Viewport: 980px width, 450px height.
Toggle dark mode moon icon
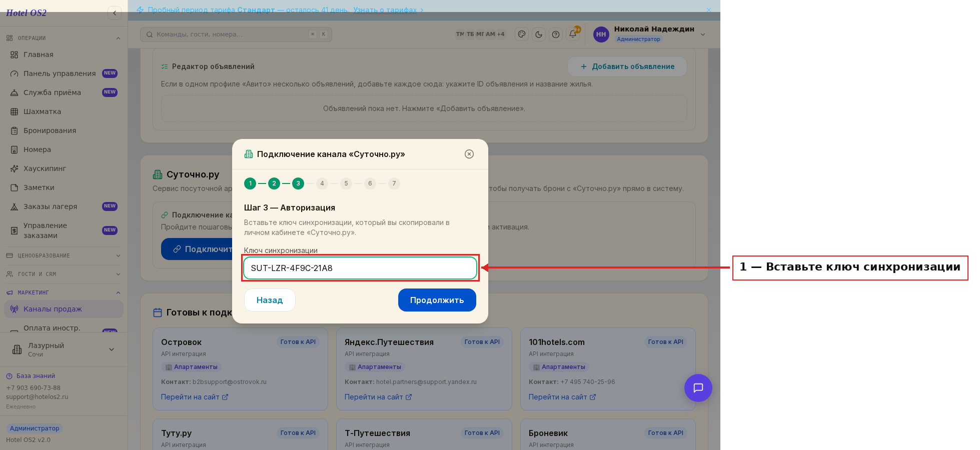point(539,34)
